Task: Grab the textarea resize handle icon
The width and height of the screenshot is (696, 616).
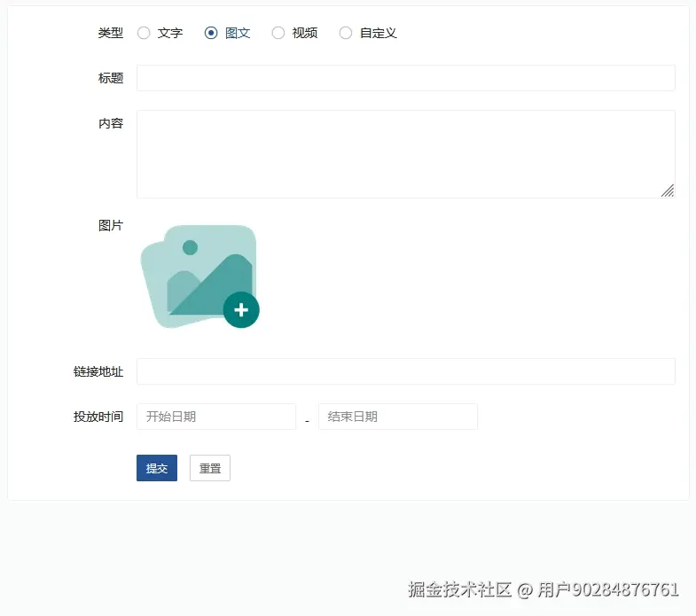Action: [x=668, y=191]
